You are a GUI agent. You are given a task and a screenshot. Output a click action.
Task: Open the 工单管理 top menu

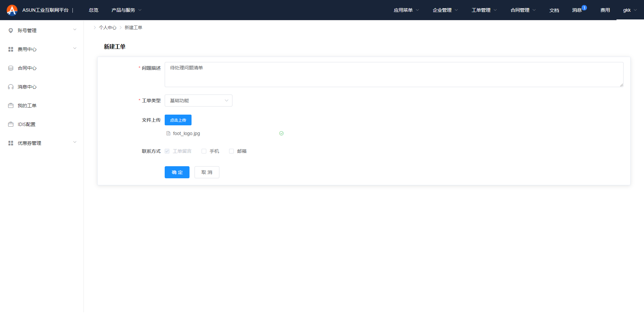[484, 10]
